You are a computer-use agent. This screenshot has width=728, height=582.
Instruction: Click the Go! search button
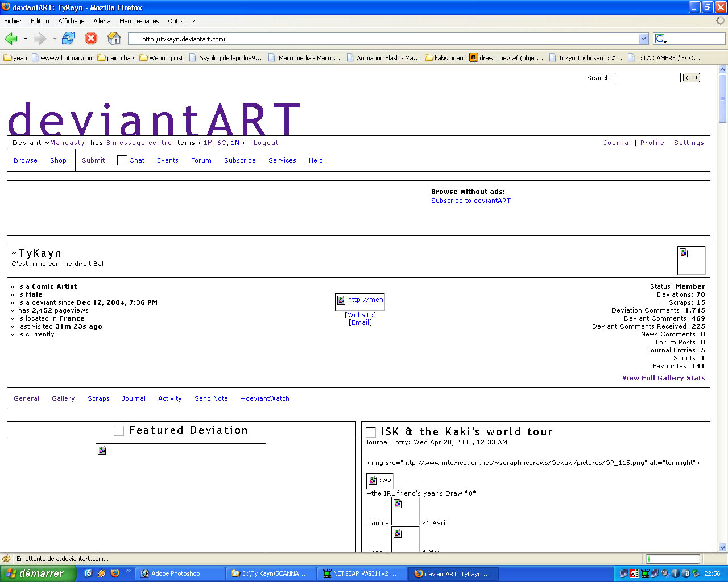[692, 78]
